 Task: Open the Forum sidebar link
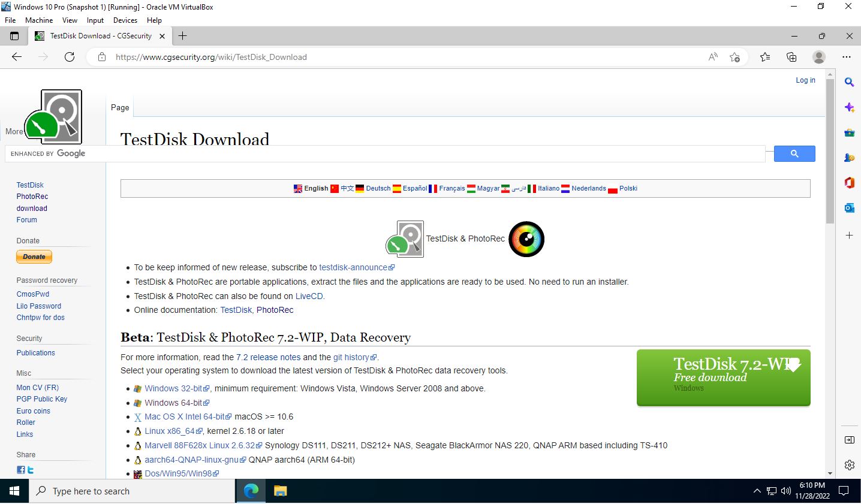[27, 220]
